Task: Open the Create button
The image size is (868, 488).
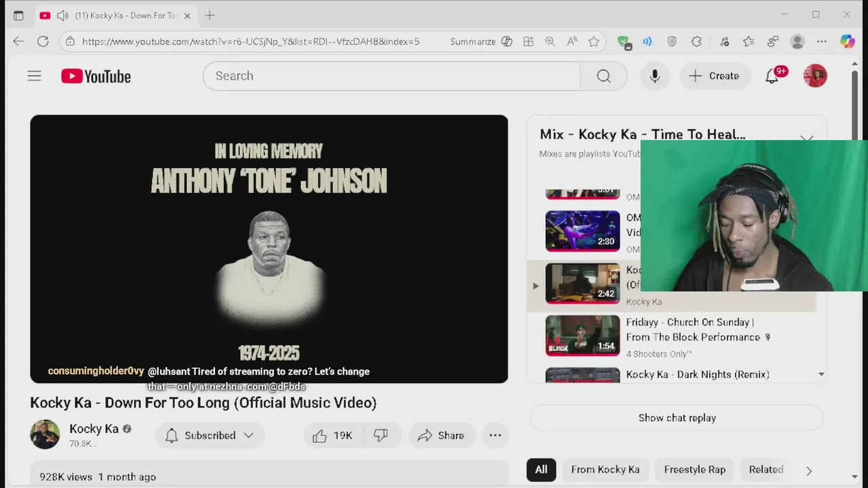Action: (714, 76)
